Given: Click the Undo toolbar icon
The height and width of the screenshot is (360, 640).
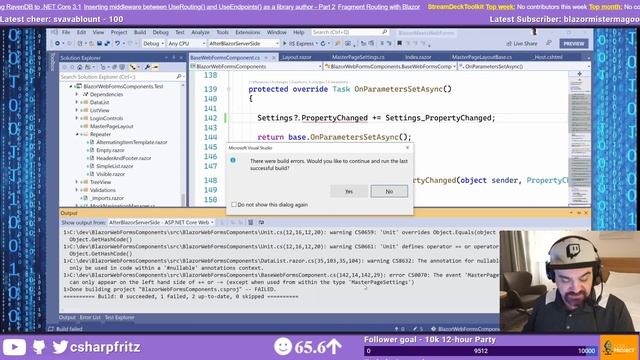Looking at the screenshot, I should [x=117, y=43].
